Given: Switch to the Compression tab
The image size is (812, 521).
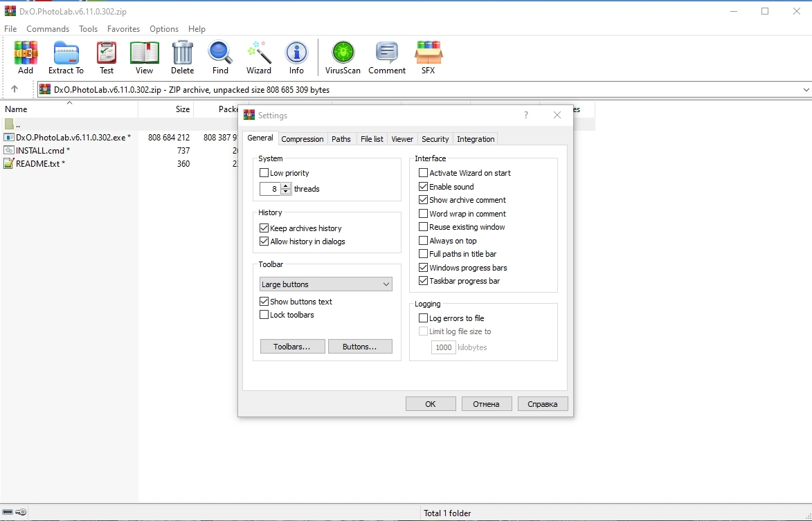Looking at the screenshot, I should click(x=303, y=138).
